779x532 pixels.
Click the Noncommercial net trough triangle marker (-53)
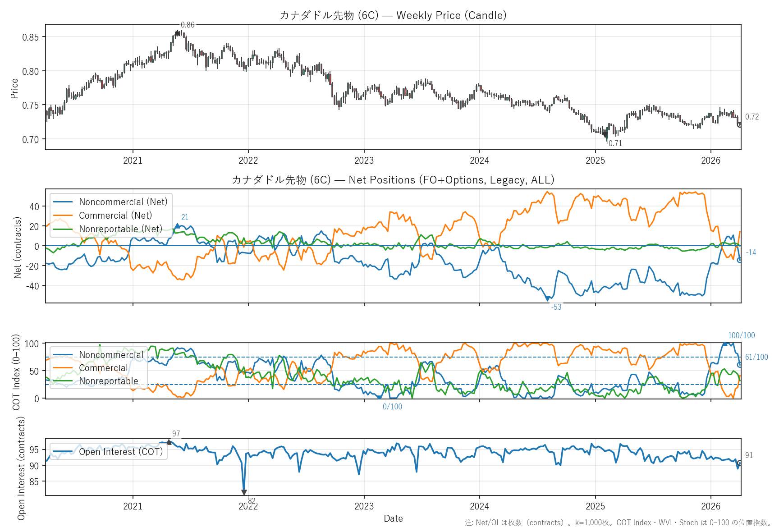548,298
